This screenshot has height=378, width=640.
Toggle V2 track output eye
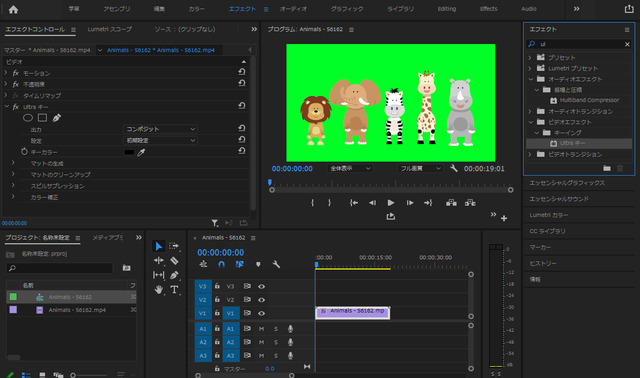(262, 300)
